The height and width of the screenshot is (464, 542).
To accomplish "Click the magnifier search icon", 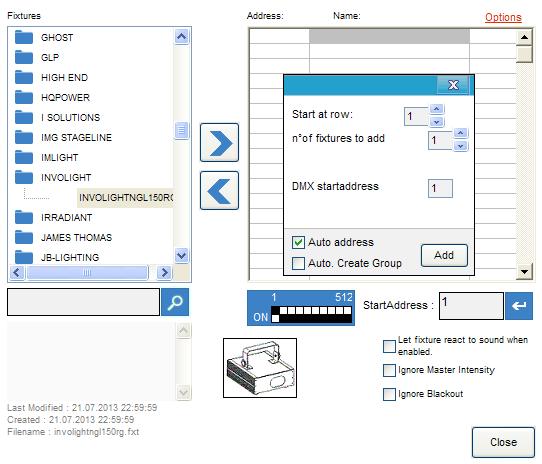I will [x=175, y=302].
